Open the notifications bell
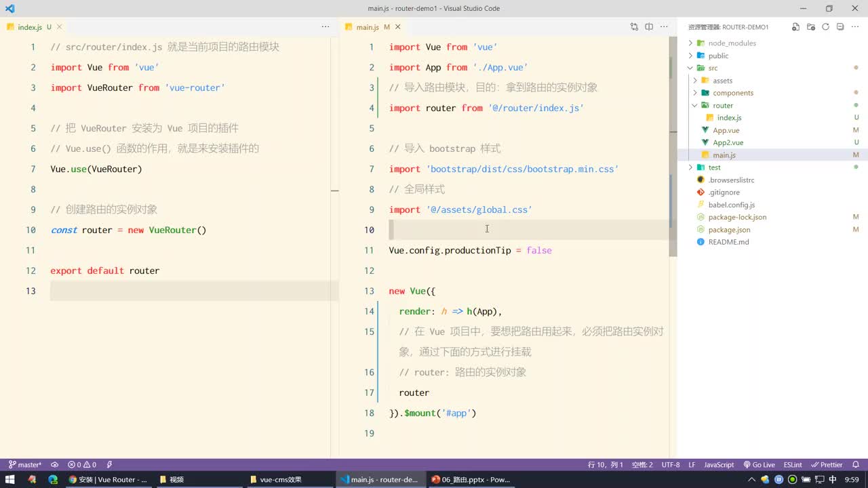868x488 pixels. pyautogui.click(x=856, y=465)
